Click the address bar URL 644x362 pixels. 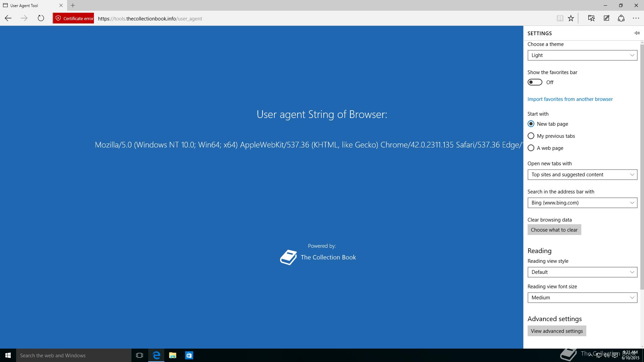(x=150, y=19)
